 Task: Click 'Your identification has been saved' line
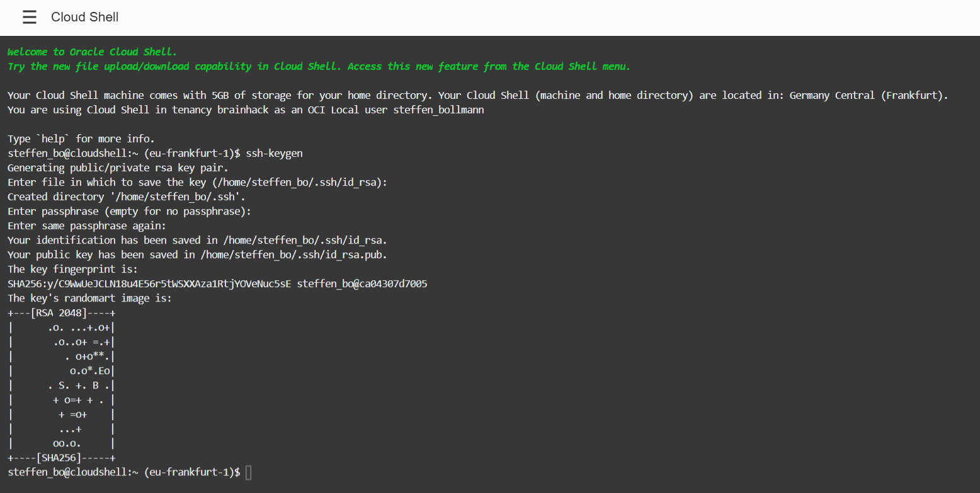click(197, 240)
